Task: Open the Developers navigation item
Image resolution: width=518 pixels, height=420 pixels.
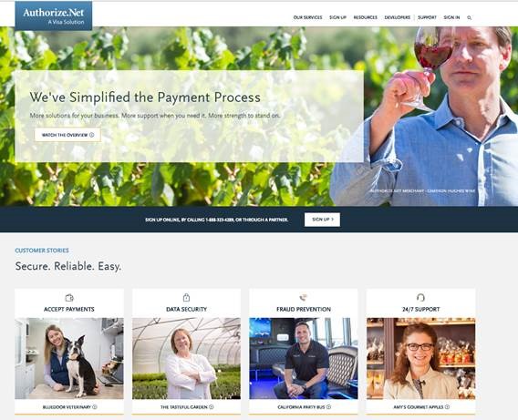Action: tap(397, 17)
